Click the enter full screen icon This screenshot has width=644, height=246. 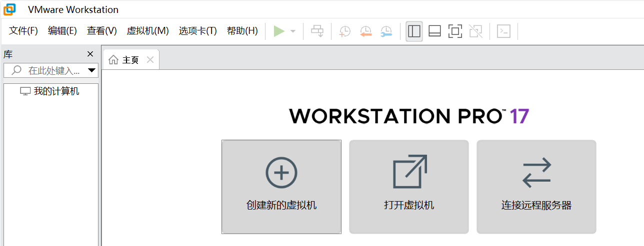click(455, 31)
